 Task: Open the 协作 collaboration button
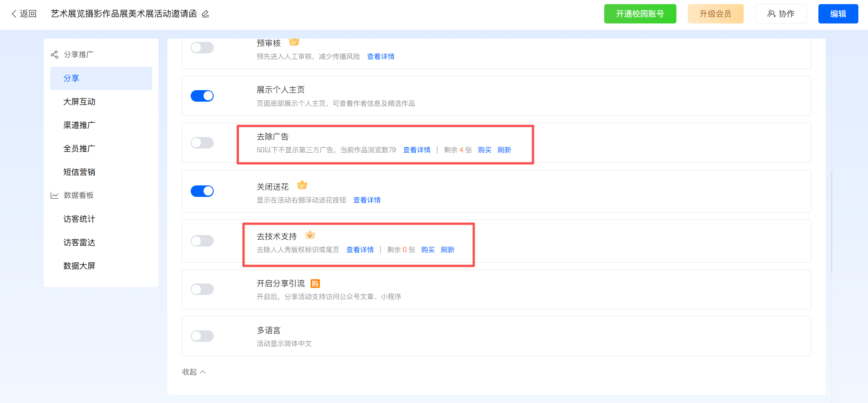[x=781, y=14]
